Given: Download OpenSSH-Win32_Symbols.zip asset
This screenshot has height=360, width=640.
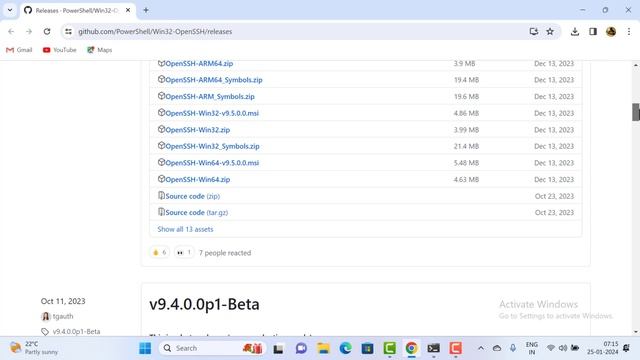Looking at the screenshot, I should (212, 146).
